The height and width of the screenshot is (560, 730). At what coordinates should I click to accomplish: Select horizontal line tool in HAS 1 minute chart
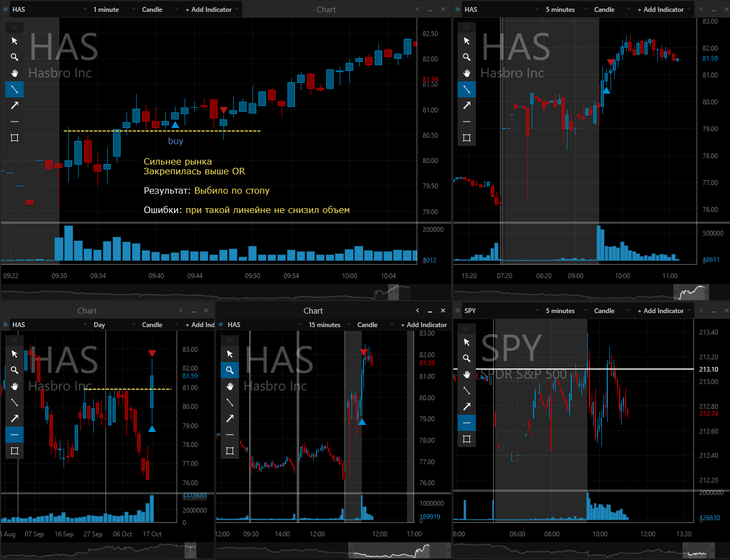(15, 122)
